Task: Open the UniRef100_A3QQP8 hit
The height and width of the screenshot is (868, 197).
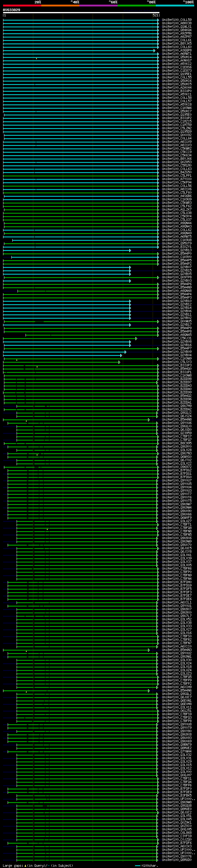Action: coord(176,50)
